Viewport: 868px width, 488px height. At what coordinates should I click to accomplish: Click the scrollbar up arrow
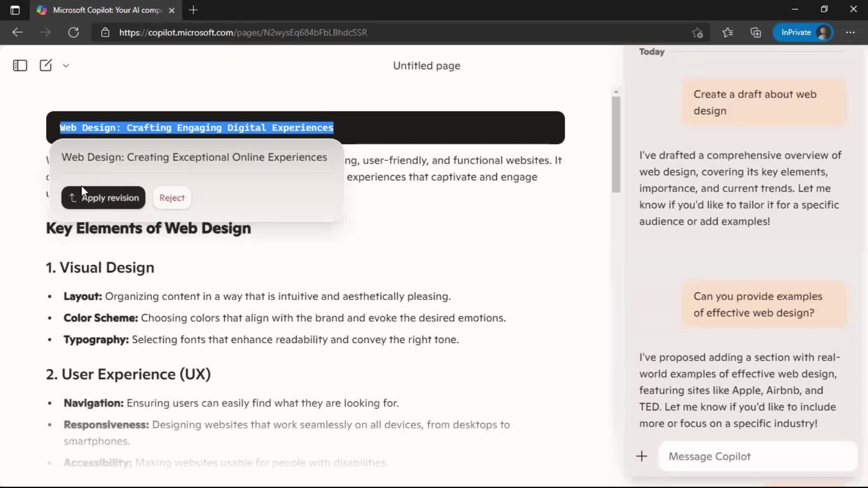tap(616, 92)
